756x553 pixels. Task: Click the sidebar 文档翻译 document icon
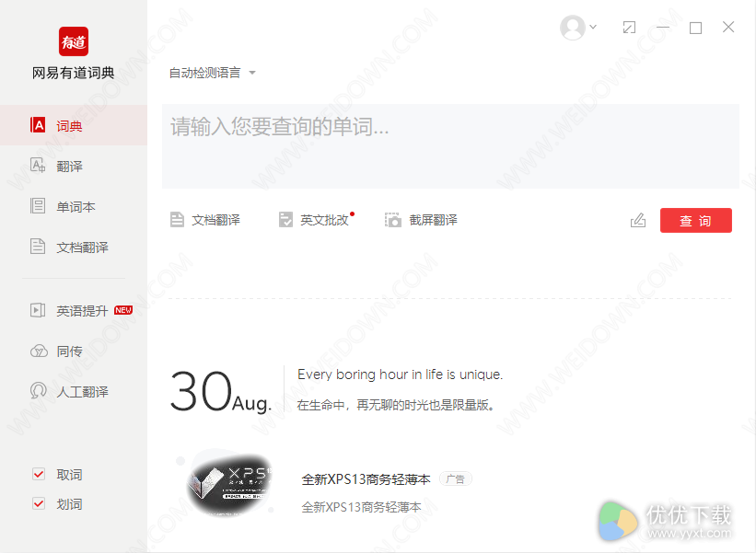(x=38, y=247)
